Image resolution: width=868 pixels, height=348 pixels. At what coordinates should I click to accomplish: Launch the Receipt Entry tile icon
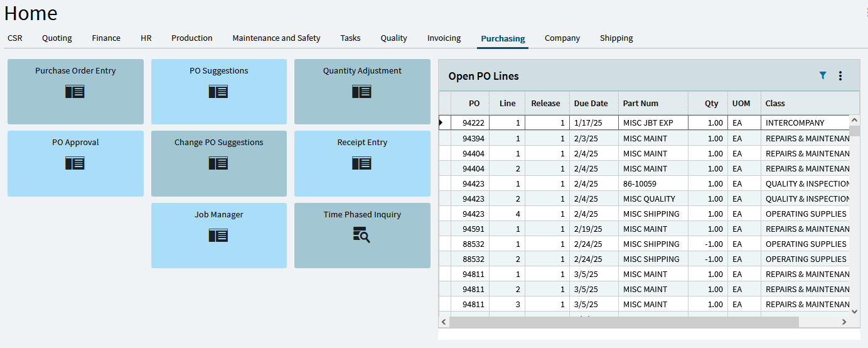[x=362, y=163]
